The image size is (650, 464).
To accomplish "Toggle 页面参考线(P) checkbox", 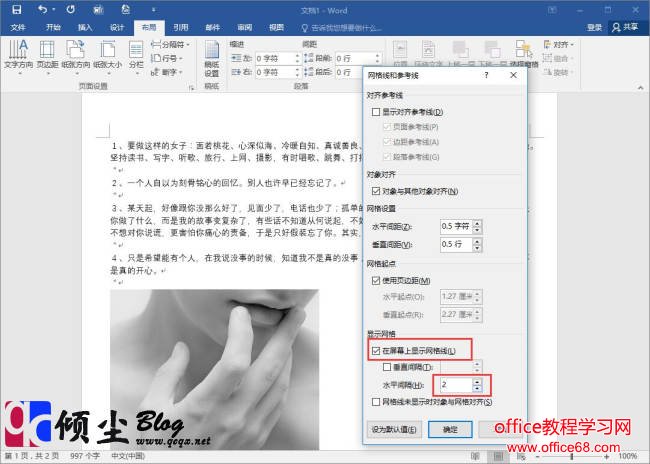I will 387,127.
